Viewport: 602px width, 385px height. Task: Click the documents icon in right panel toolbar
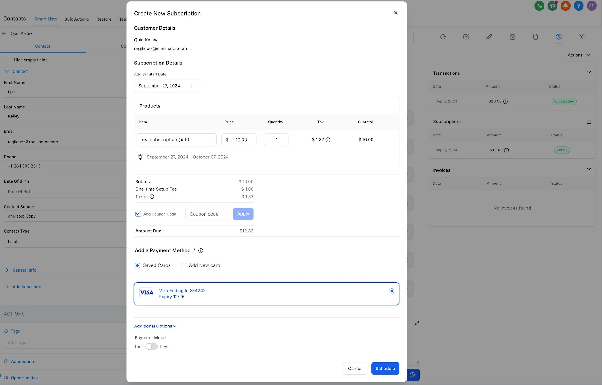pos(535,37)
